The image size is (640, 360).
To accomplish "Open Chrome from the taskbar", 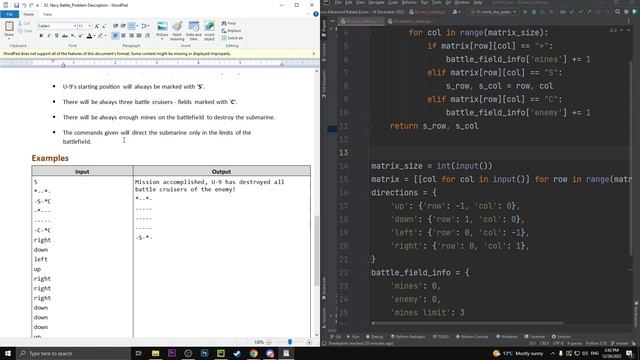I will [253, 353].
